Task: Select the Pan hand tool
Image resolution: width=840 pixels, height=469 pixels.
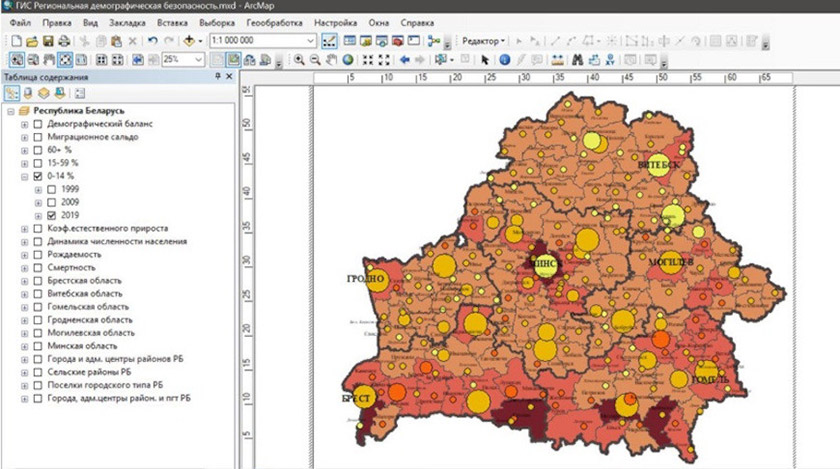Action: click(332, 60)
